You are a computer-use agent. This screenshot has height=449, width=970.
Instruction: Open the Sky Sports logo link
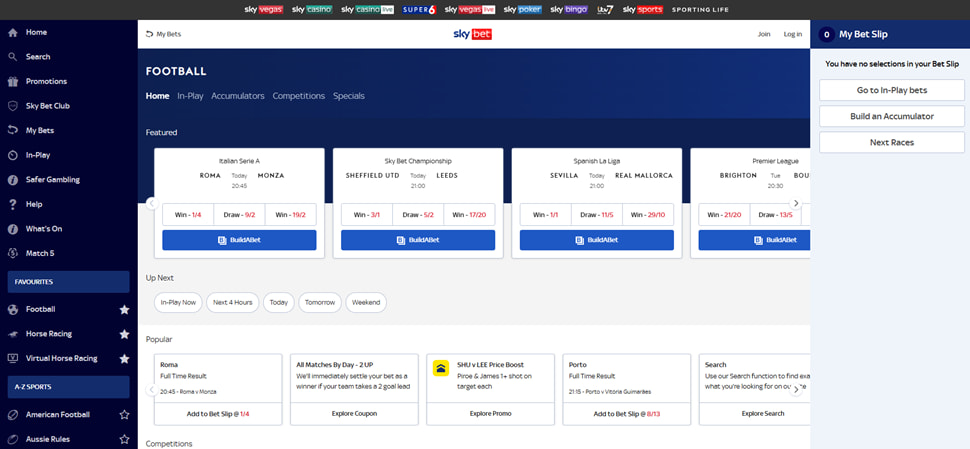click(643, 9)
